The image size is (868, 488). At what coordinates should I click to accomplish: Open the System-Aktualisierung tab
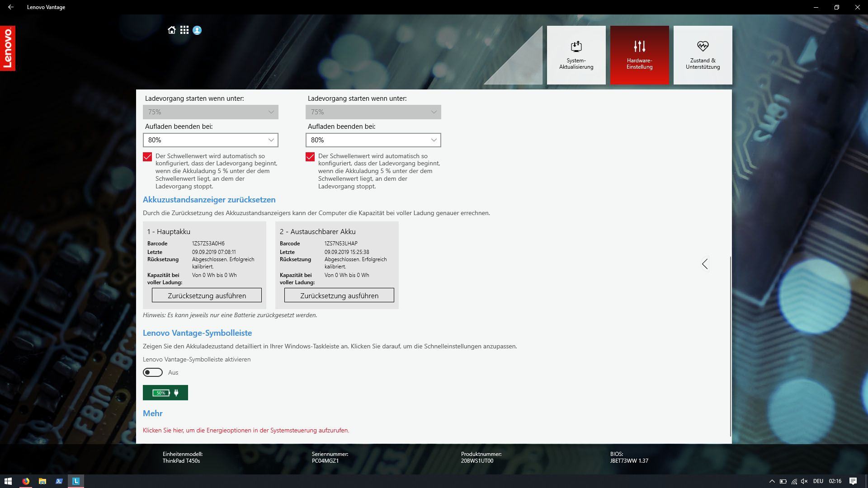tap(576, 55)
